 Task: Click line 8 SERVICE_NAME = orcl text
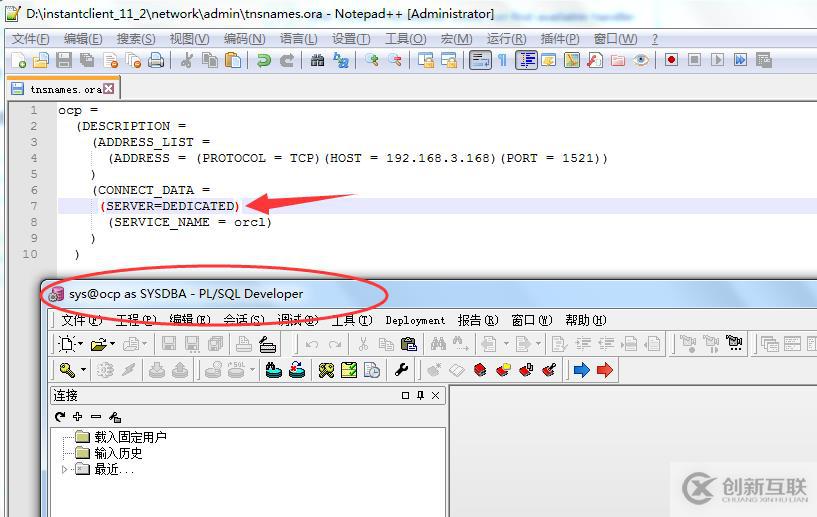[x=190, y=223]
